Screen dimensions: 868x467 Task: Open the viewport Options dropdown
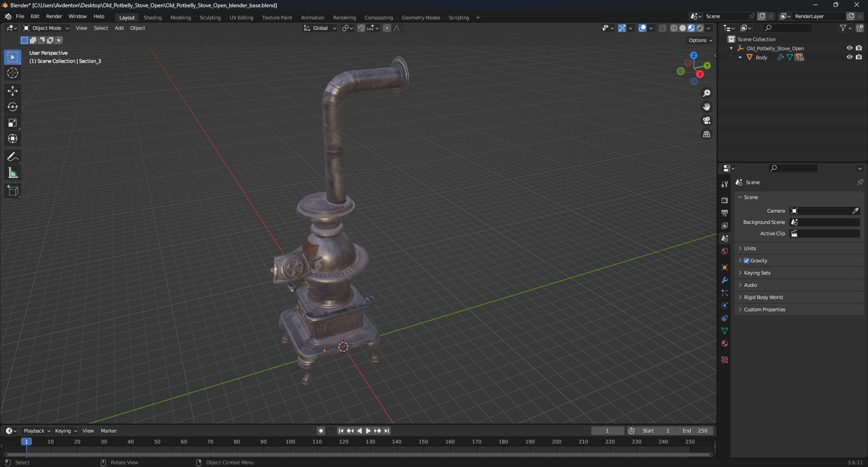[700, 40]
